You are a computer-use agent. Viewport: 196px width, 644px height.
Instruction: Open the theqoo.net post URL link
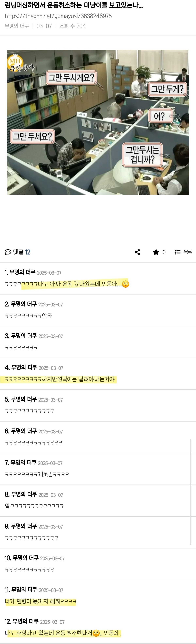click(58, 16)
